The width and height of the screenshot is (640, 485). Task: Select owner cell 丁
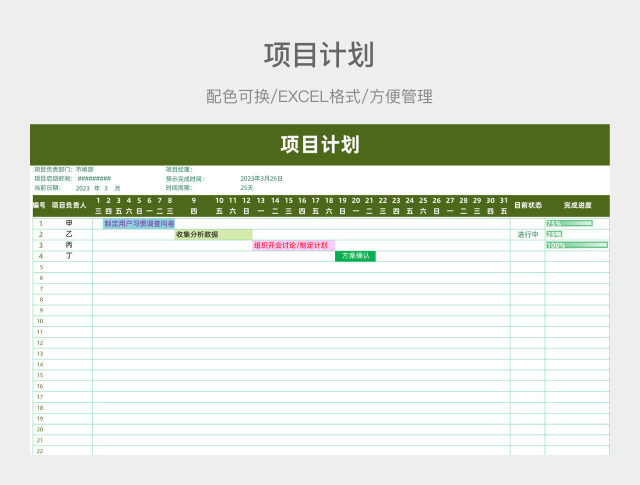[x=69, y=256]
